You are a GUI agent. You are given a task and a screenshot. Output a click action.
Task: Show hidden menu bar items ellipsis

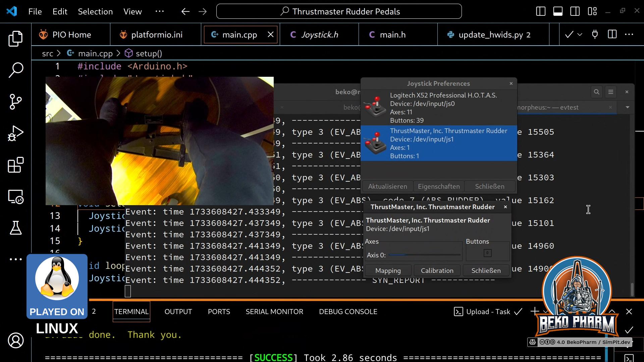point(160,11)
